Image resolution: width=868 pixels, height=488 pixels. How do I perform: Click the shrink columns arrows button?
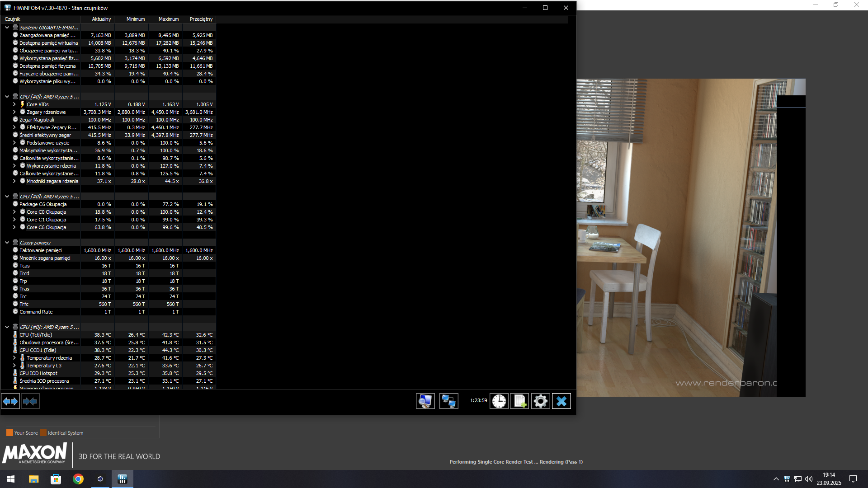pos(30,401)
